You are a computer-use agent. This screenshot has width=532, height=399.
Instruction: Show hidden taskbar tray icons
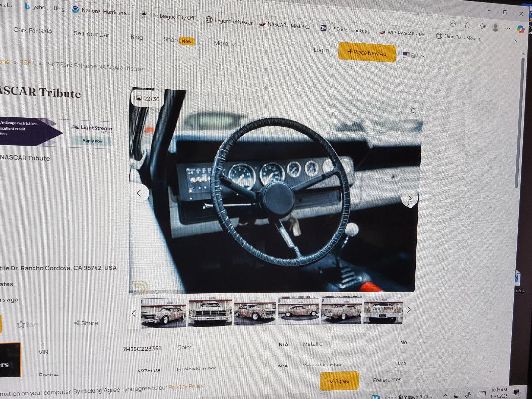click(x=445, y=395)
